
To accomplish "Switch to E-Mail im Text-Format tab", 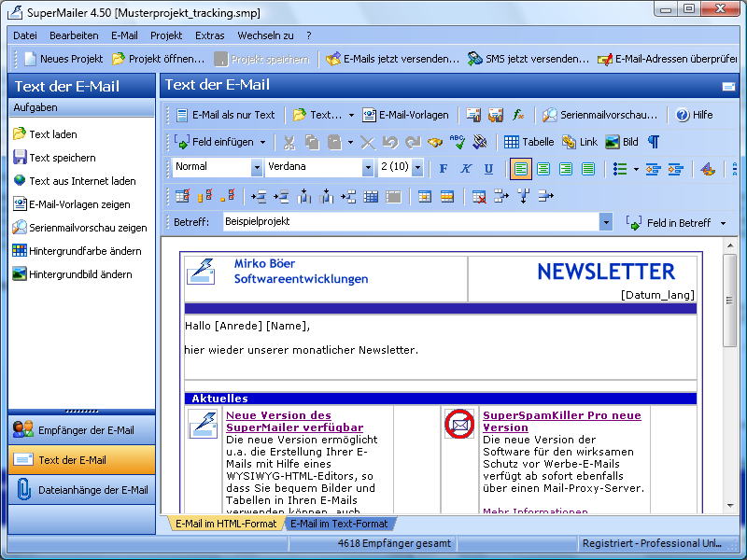I will tap(339, 524).
